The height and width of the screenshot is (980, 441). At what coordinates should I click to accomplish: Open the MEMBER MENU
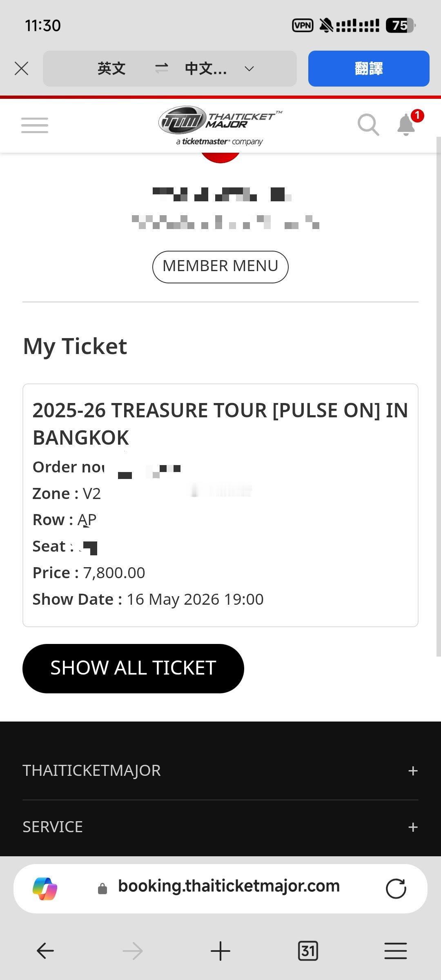(x=220, y=267)
